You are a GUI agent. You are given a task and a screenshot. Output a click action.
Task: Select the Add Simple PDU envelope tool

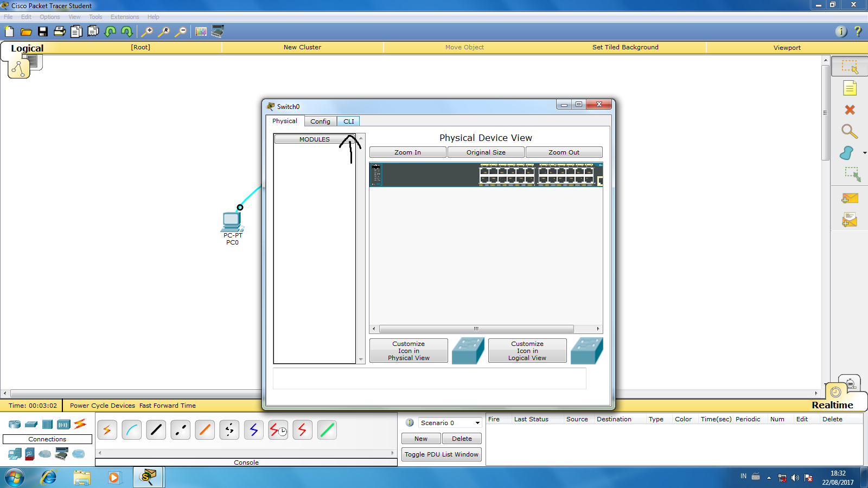849,198
